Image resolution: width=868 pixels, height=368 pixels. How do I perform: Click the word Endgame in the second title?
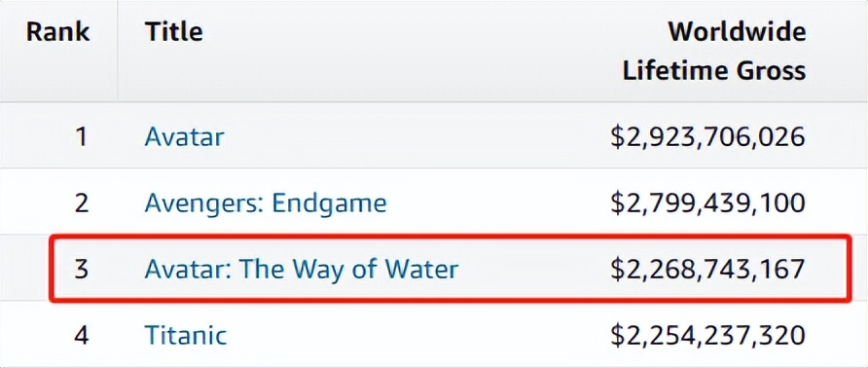pos(329,203)
